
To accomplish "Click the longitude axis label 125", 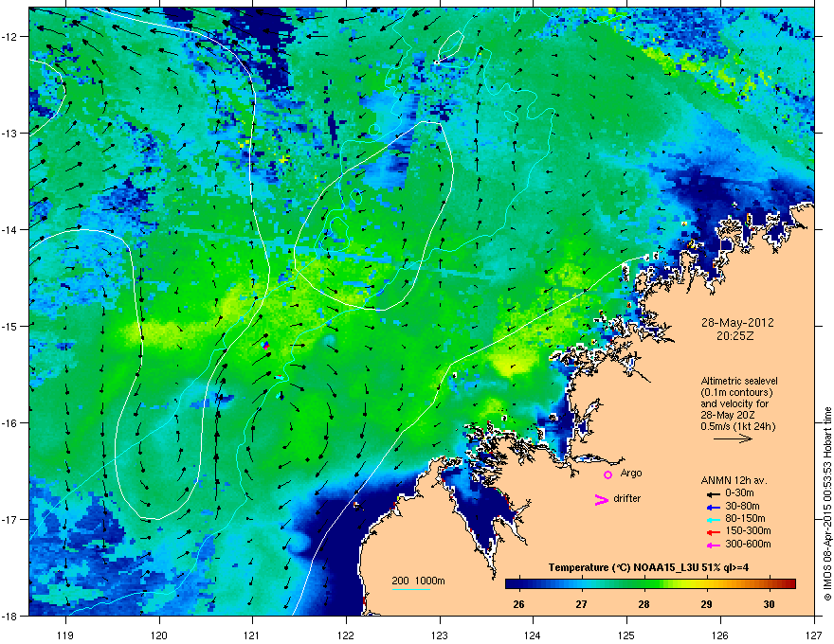I will pyautogui.click(x=626, y=635).
